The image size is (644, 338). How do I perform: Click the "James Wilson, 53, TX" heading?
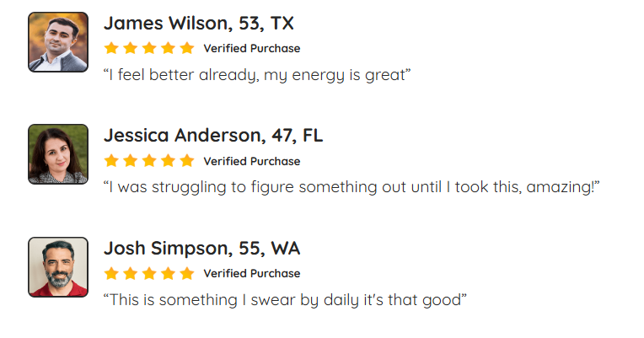[199, 23]
